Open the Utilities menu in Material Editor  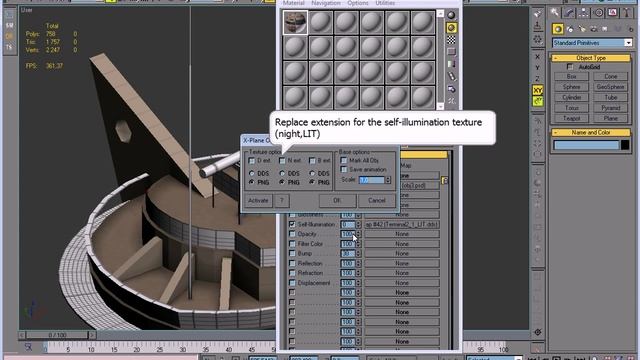[385, 3]
